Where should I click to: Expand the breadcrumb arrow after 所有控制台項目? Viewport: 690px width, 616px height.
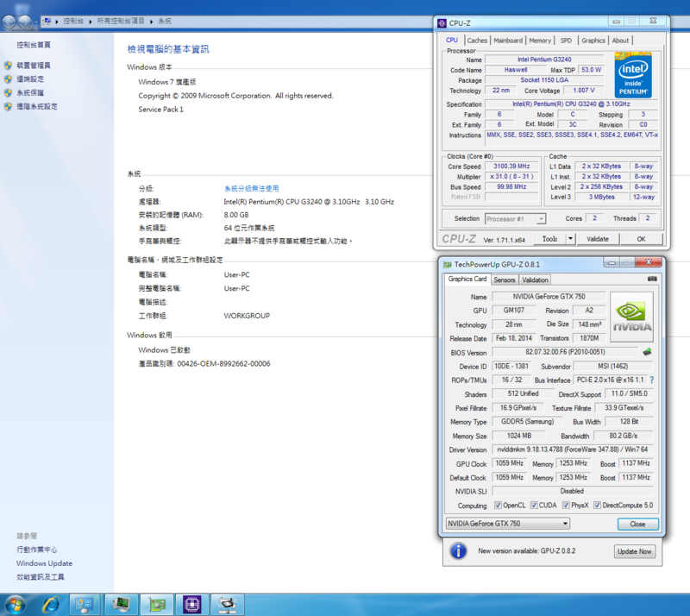151,22
